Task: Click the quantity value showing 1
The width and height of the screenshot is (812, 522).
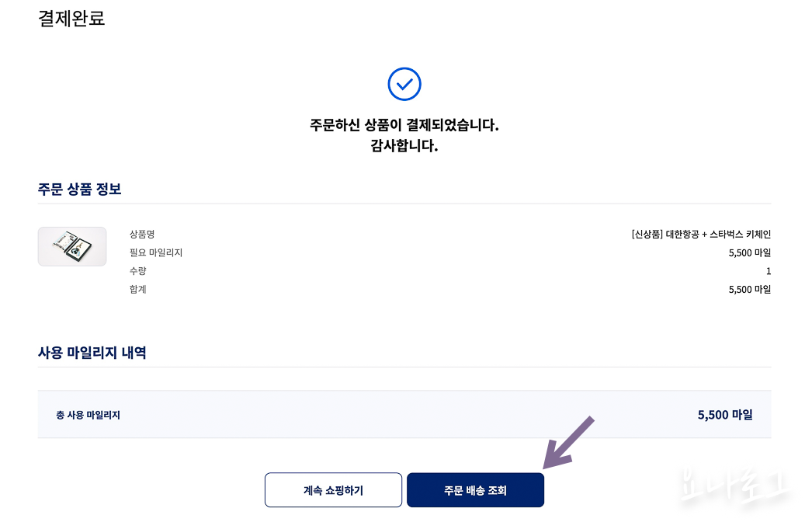Action: (x=767, y=271)
